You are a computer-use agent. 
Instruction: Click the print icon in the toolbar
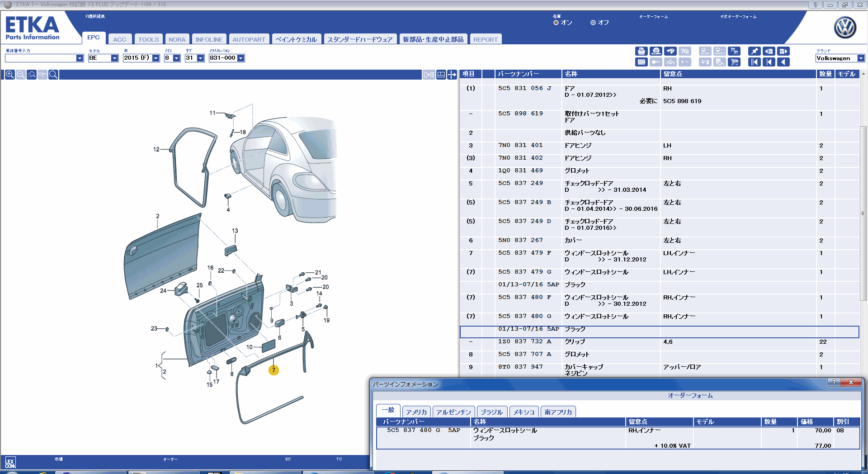(641, 51)
